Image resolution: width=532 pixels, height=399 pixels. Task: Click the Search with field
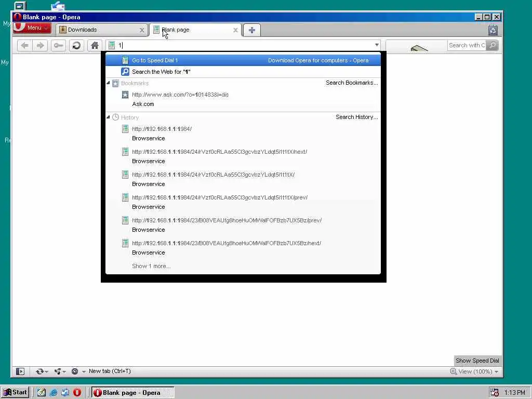467,45
